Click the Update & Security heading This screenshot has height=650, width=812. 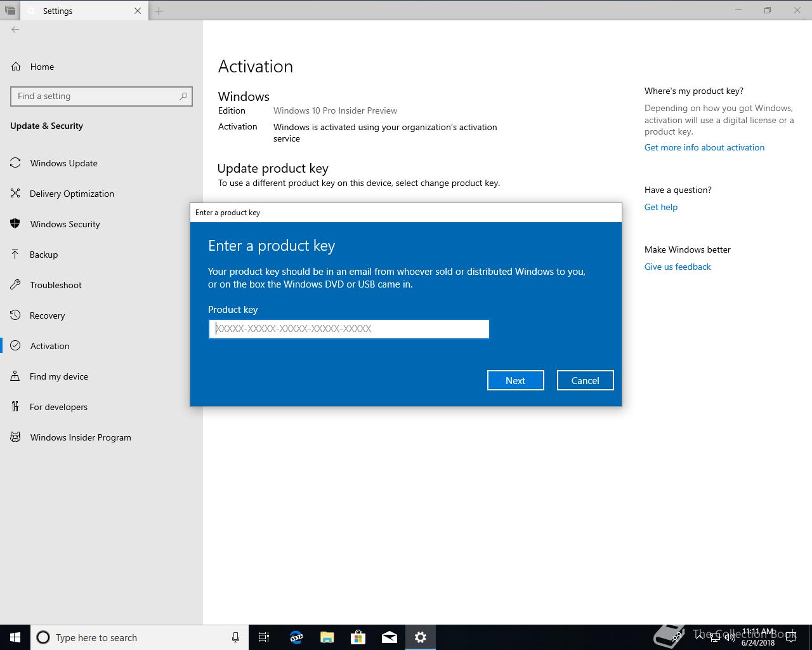[46, 126]
